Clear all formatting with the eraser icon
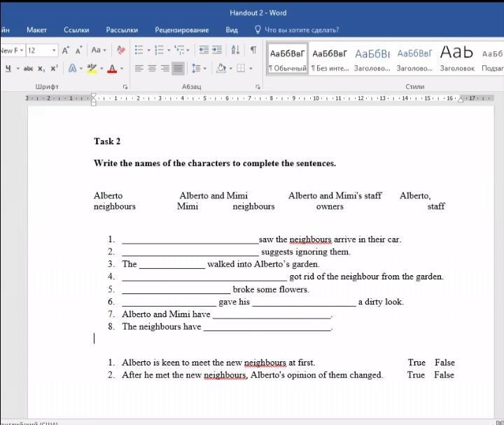Image resolution: width=504 pixels, height=425 pixels. [x=121, y=50]
